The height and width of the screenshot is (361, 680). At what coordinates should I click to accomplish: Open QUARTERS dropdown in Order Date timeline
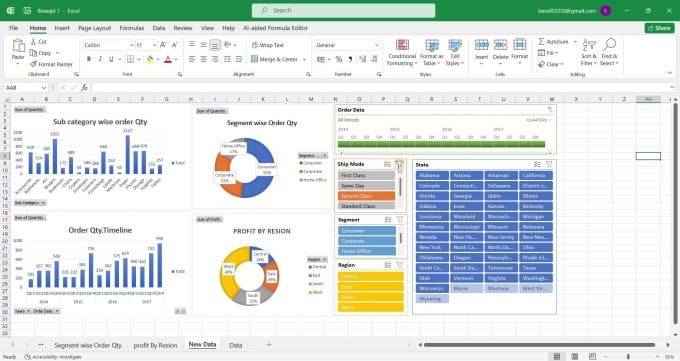click(539, 120)
